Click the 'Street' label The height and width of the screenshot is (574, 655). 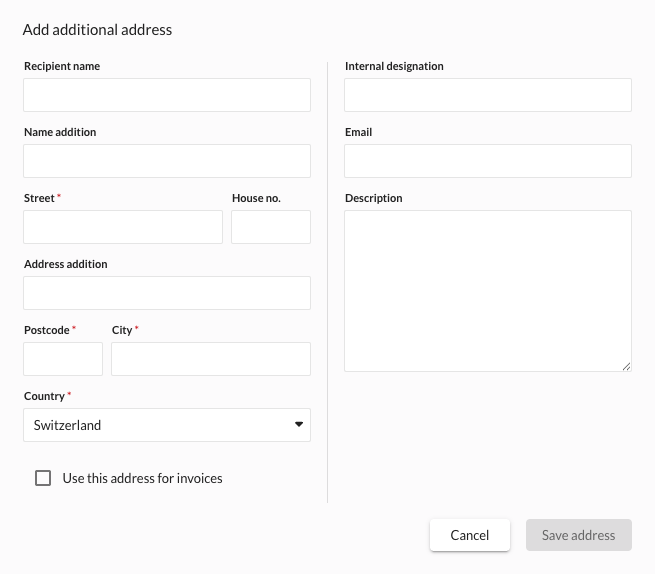pos(39,198)
